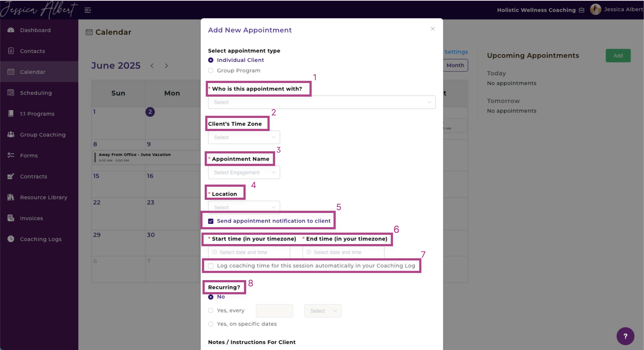Click the Contracts pen icon
This screenshot has height=350, width=644.
[x=11, y=176]
